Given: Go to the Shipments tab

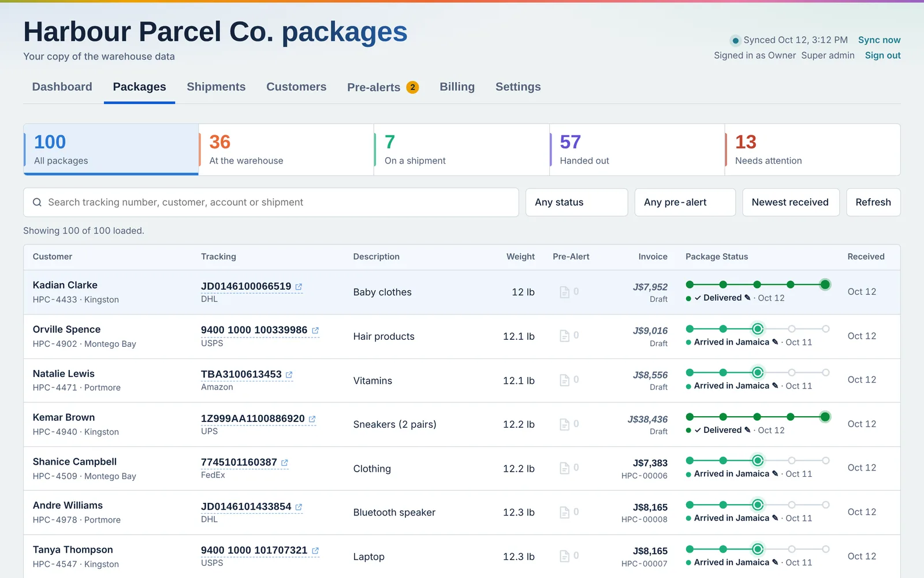Looking at the screenshot, I should pyautogui.click(x=216, y=87).
